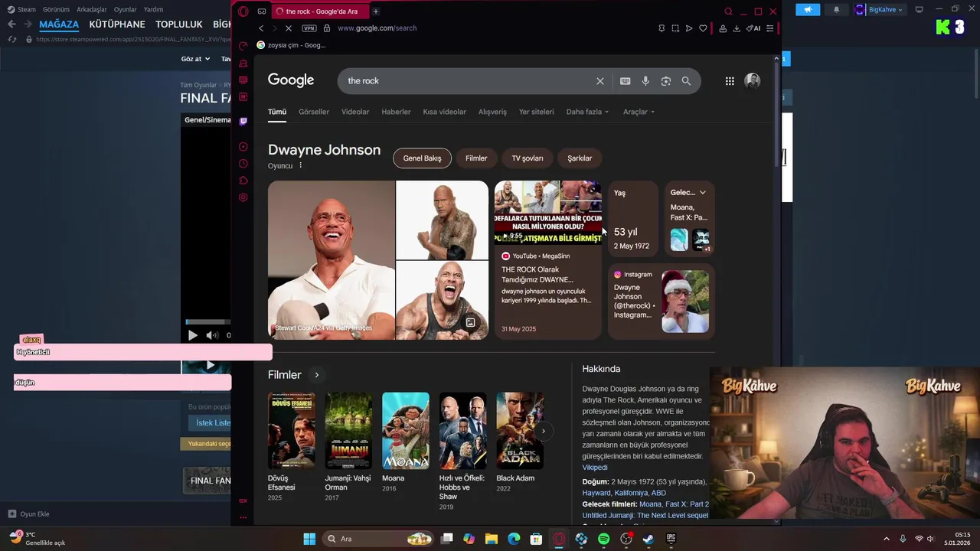Screen dimensions: 980x551
Task: Open History clock icon in Opera sidebar
Action: click(x=243, y=164)
